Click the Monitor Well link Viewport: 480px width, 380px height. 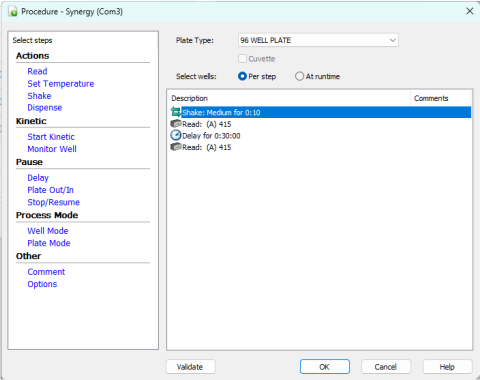(52, 149)
